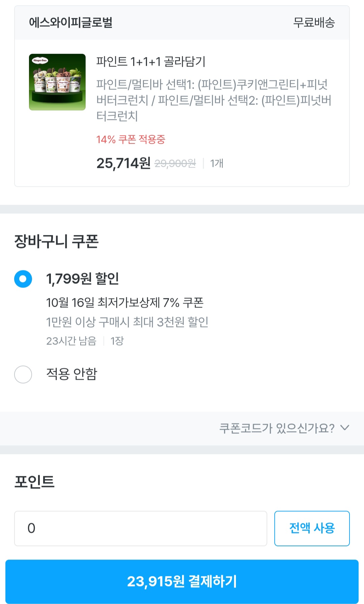Click the 1만원 이상 구매시 coupon condition text
Image resolution: width=364 pixels, height=604 pixels.
pyautogui.click(x=127, y=322)
